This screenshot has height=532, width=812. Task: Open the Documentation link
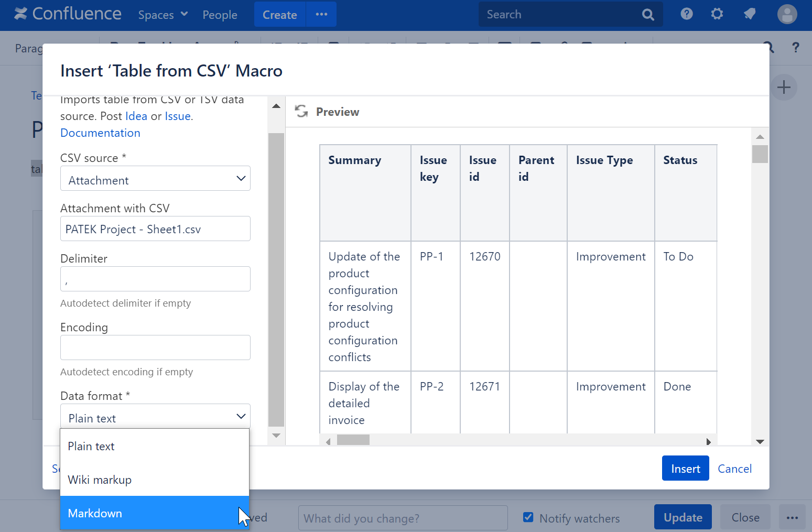(100, 133)
